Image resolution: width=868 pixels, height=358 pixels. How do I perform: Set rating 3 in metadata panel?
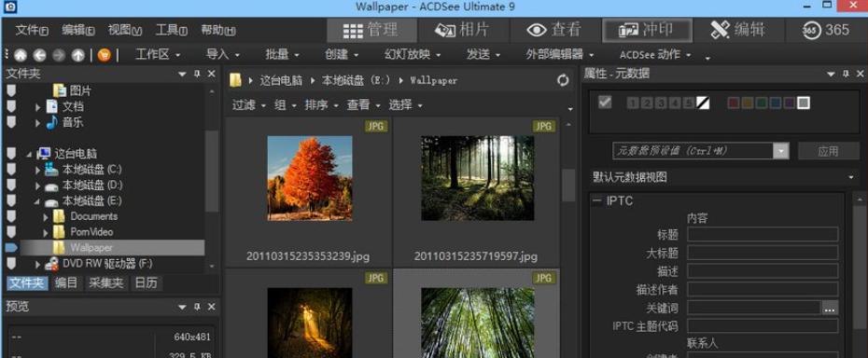pyautogui.click(x=661, y=103)
